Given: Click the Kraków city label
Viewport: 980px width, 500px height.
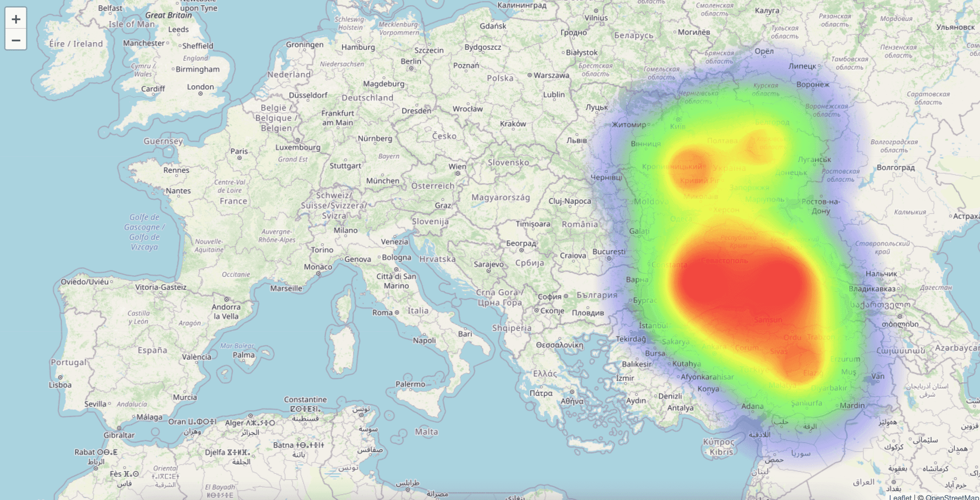Looking at the screenshot, I should click(x=513, y=123).
